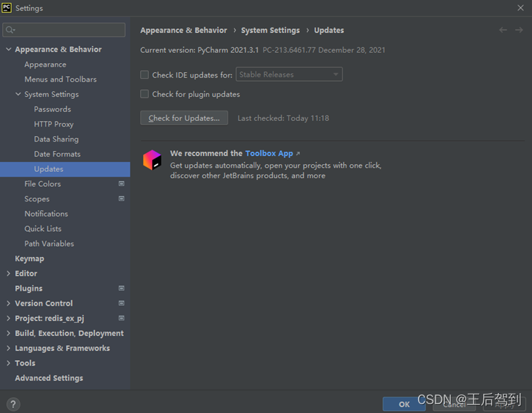Open Notifications settings
Viewport: 532px width, 413px height.
46,214
